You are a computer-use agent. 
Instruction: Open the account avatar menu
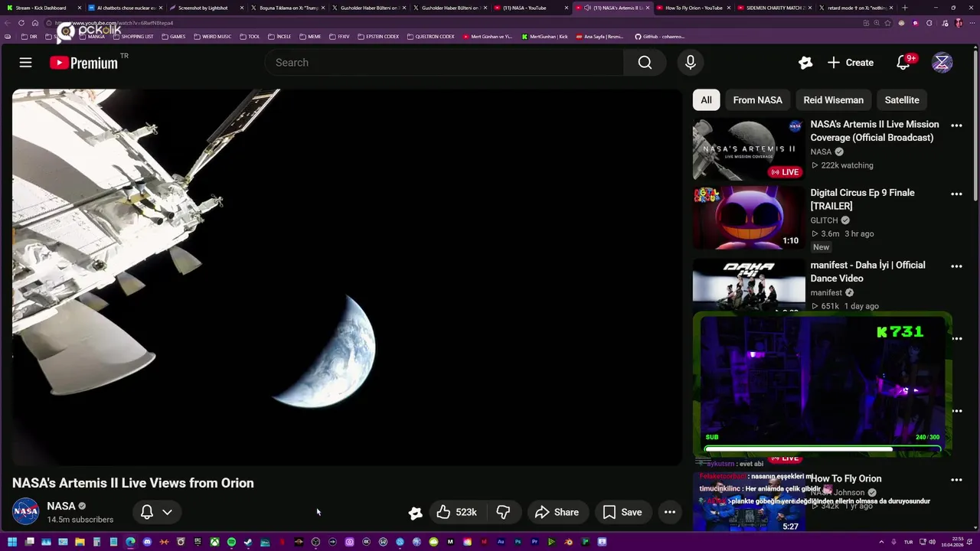point(942,63)
